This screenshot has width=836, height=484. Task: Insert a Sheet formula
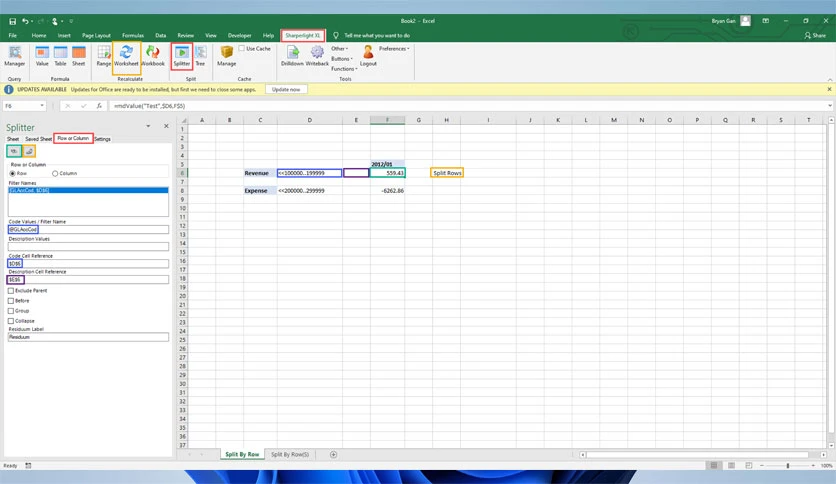tap(78, 55)
